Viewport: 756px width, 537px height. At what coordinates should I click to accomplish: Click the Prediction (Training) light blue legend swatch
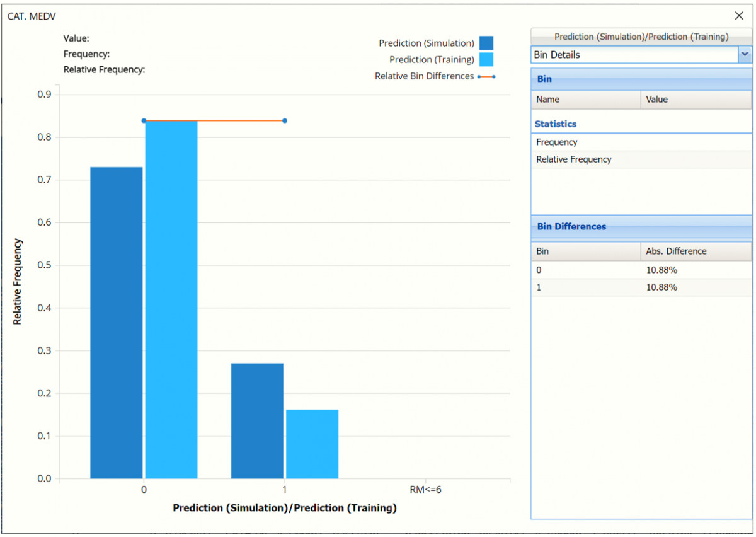[486, 60]
